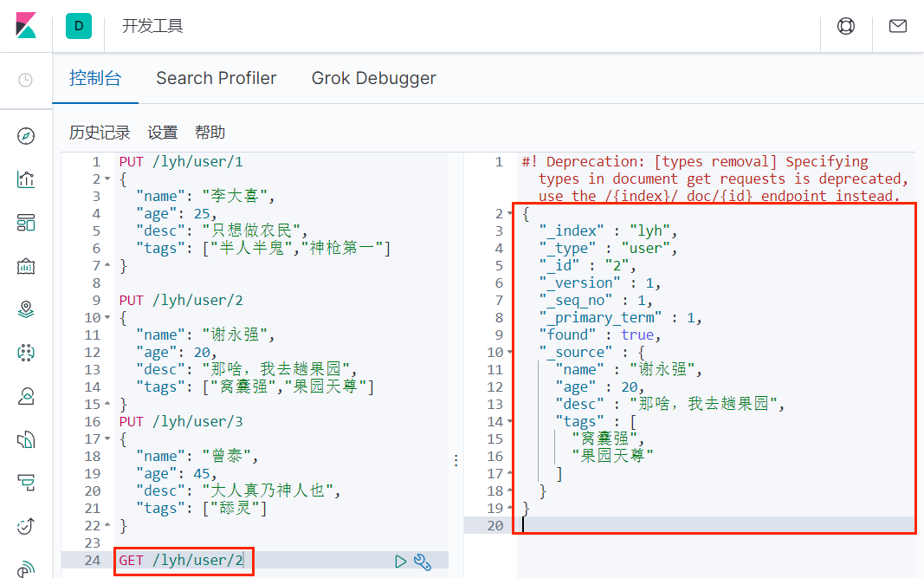Viewport: 924px width, 578px height.
Task: Click the "果园天尊" output value
Action: pos(613,456)
